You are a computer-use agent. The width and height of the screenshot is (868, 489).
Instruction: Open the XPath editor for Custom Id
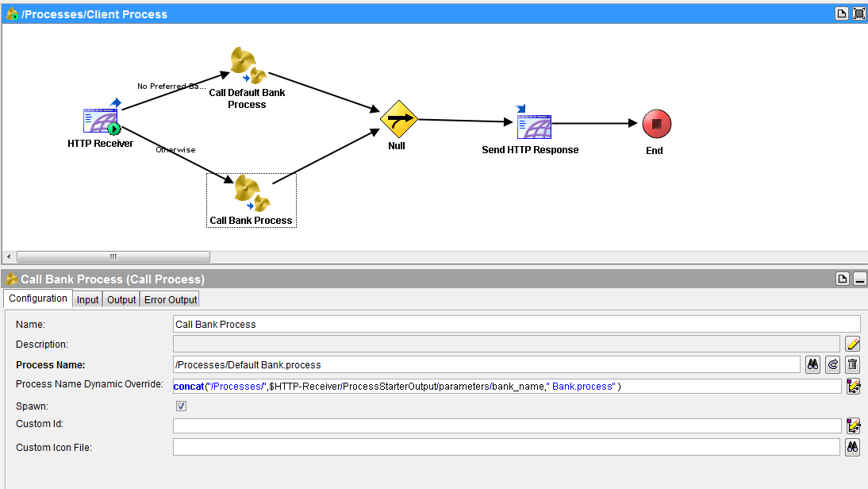click(854, 425)
